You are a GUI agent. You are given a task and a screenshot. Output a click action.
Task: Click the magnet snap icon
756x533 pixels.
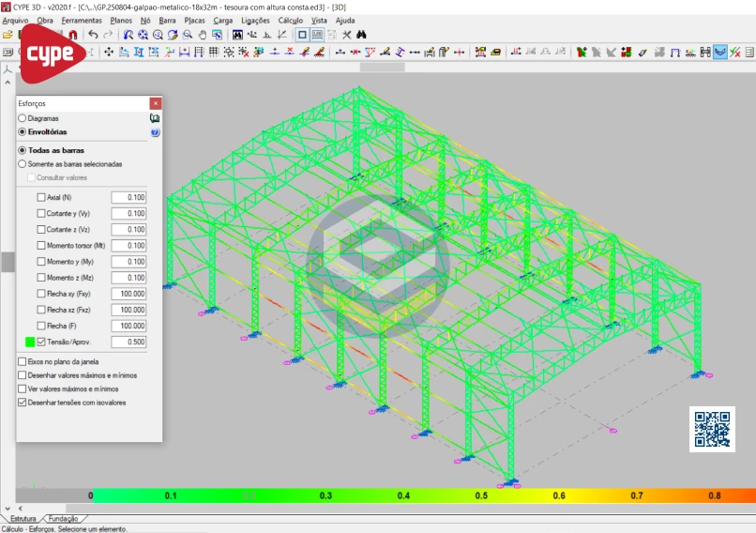[72, 35]
